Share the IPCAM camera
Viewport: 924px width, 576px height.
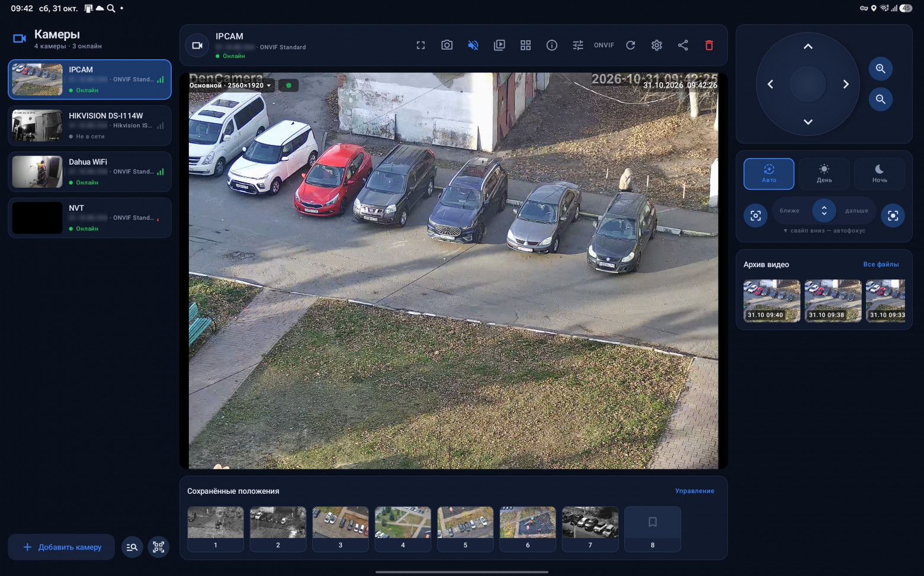click(x=683, y=45)
